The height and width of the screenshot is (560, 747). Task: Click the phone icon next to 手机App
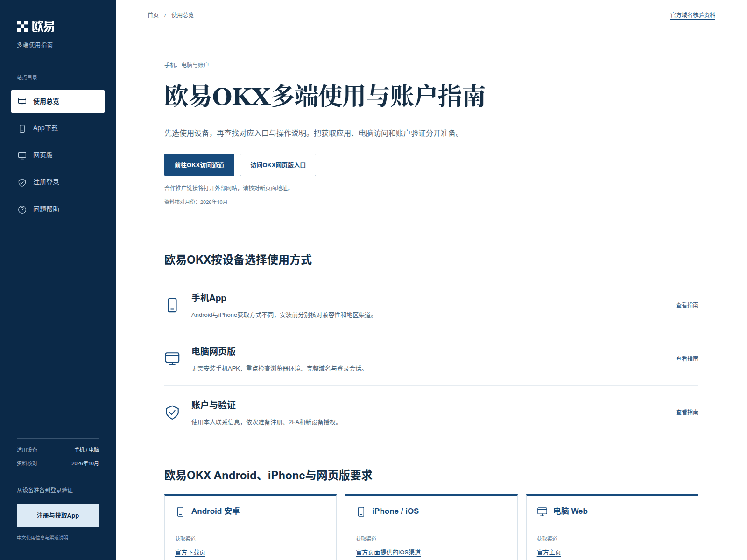tap(172, 305)
